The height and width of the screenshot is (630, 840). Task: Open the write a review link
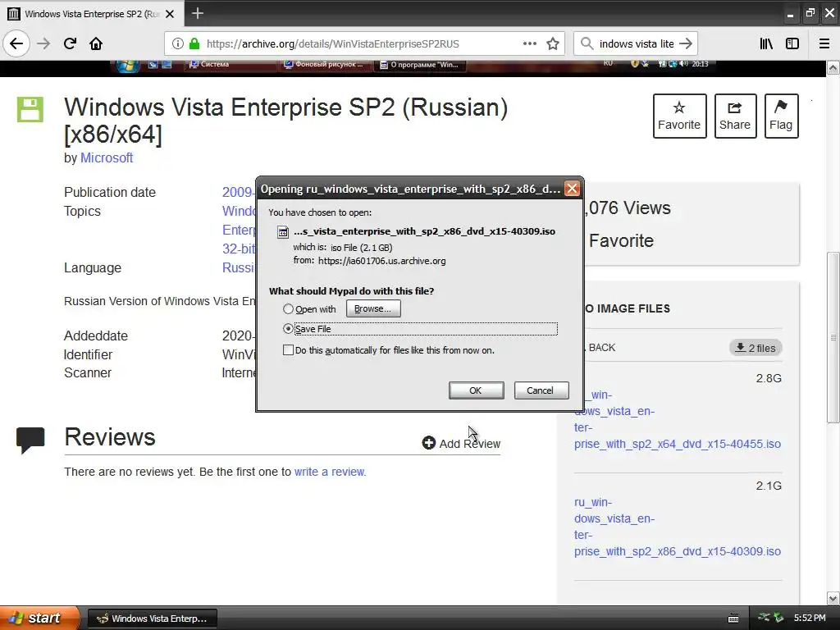330,472
